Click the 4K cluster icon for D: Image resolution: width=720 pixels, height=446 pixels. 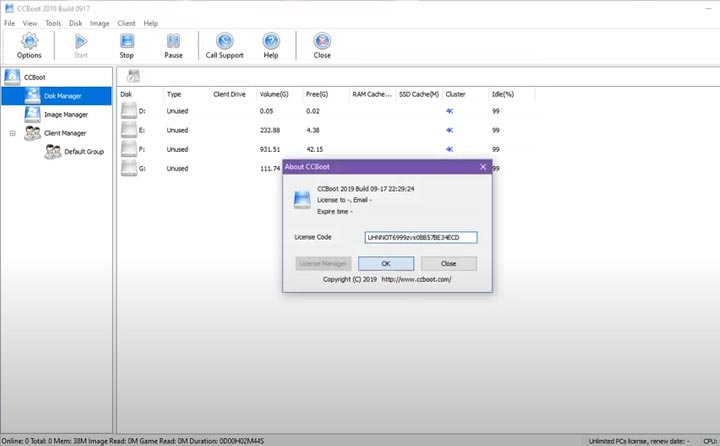pos(450,111)
